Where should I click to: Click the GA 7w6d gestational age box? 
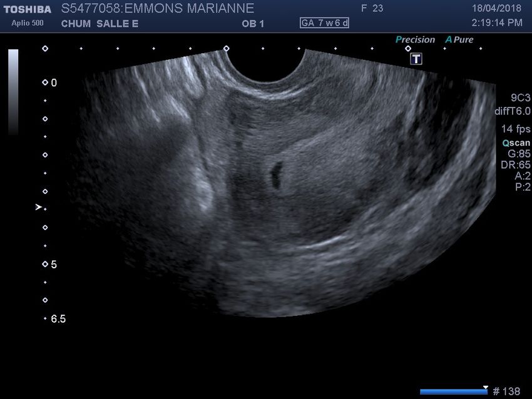tap(324, 23)
